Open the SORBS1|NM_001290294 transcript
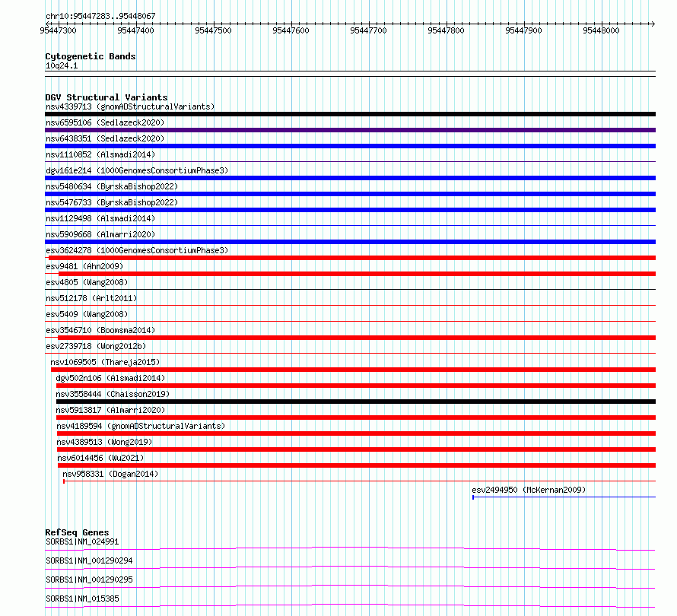The height and width of the screenshot is (616, 677). pos(89,560)
